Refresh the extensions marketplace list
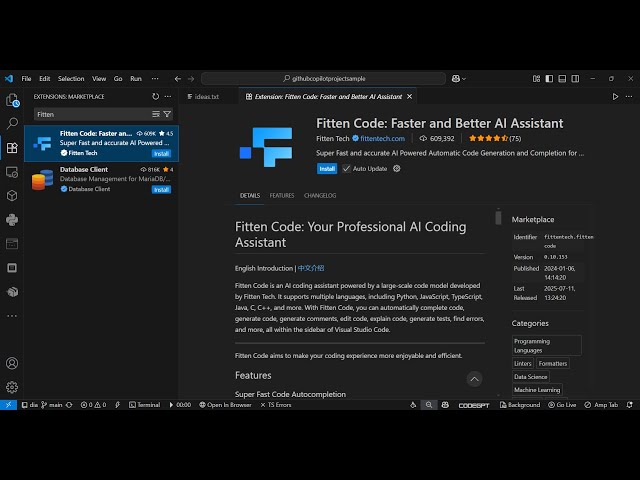640x480 pixels. (x=156, y=96)
